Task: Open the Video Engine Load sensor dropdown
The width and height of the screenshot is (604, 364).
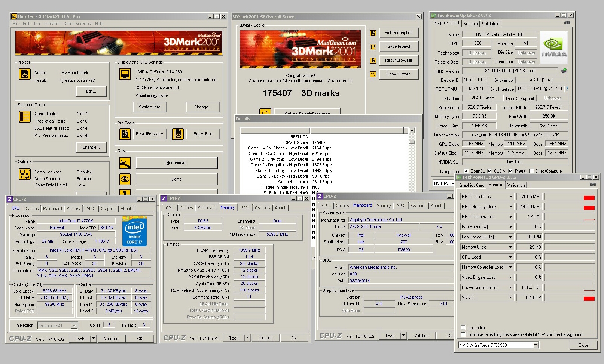Action: click(x=510, y=277)
